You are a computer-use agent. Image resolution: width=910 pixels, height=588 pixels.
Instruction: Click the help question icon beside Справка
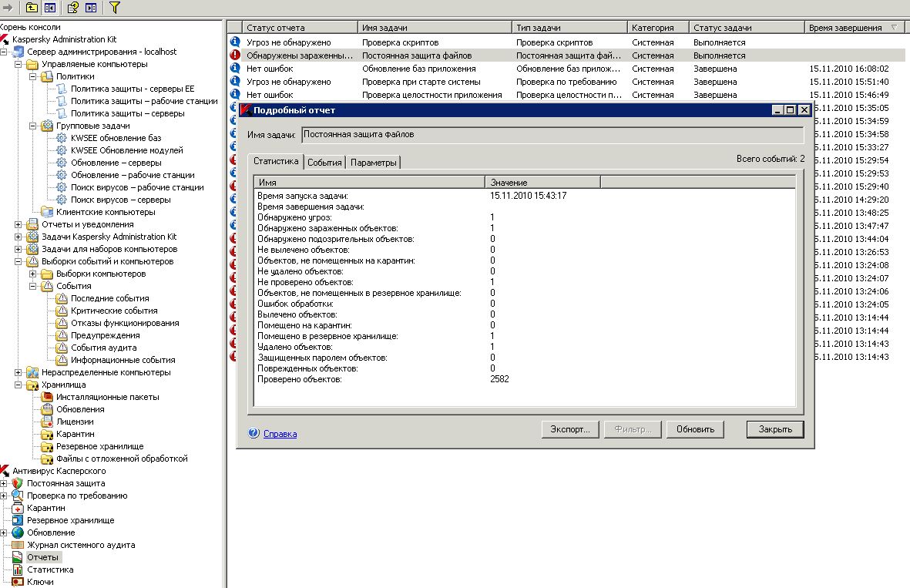[254, 433]
